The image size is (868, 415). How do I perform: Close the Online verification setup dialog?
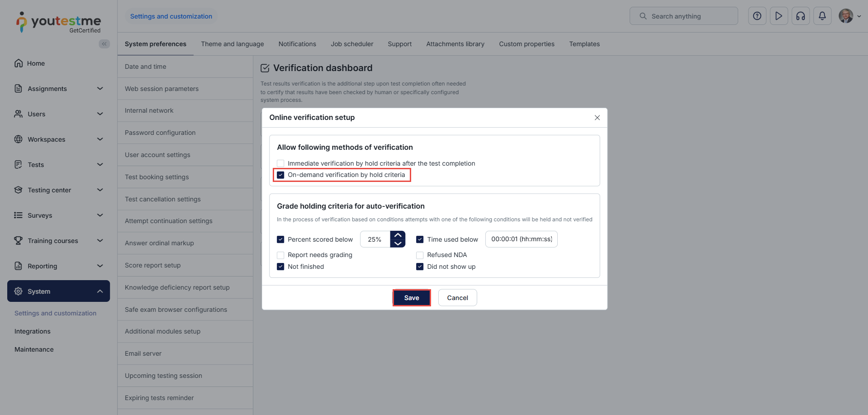597,118
